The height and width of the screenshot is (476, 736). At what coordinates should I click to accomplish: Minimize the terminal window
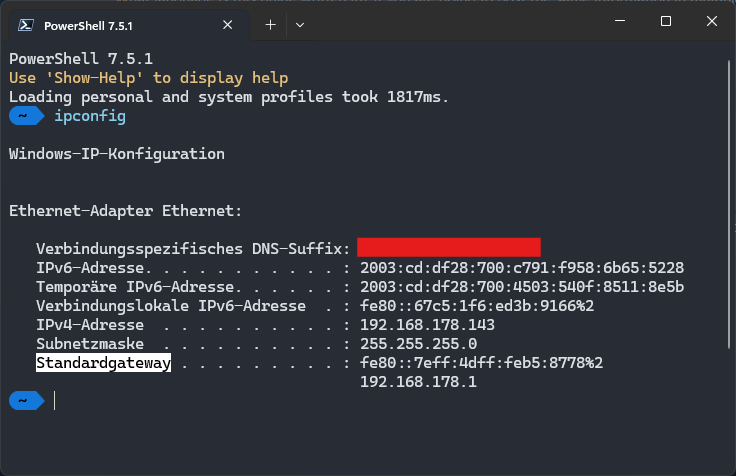click(x=619, y=22)
